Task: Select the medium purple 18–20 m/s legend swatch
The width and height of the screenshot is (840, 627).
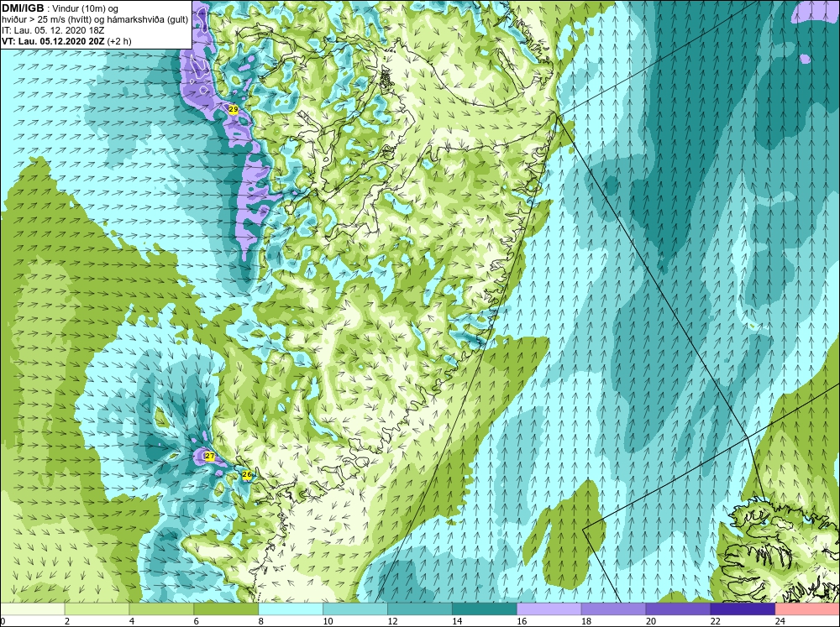Action: (x=613, y=609)
